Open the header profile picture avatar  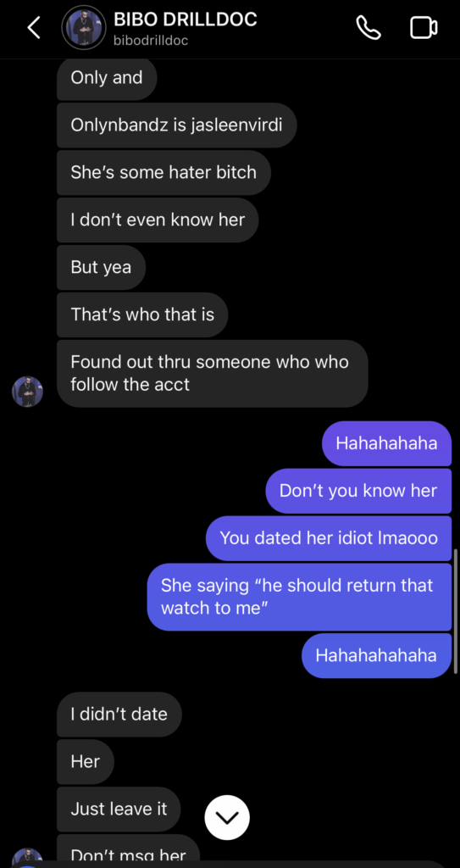(84, 28)
